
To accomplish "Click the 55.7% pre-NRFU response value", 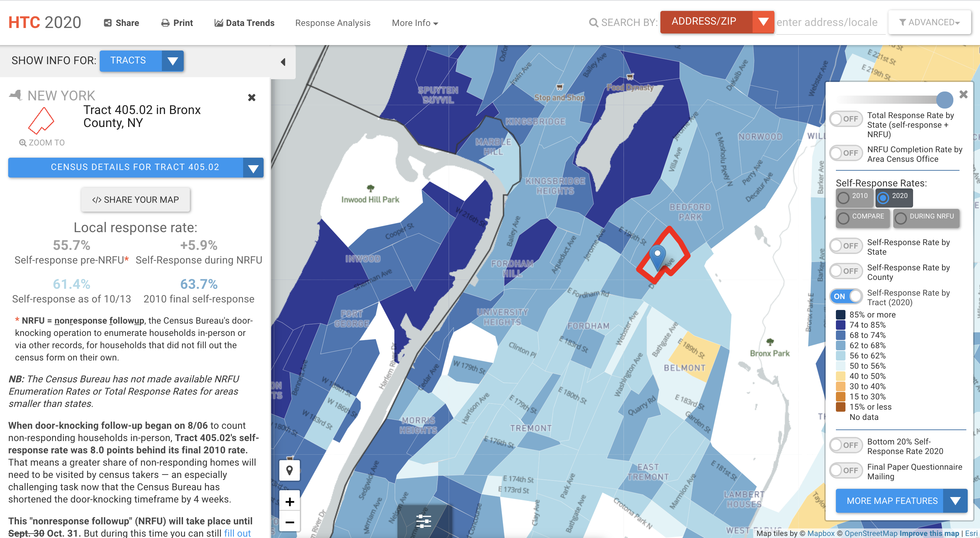I will [71, 245].
